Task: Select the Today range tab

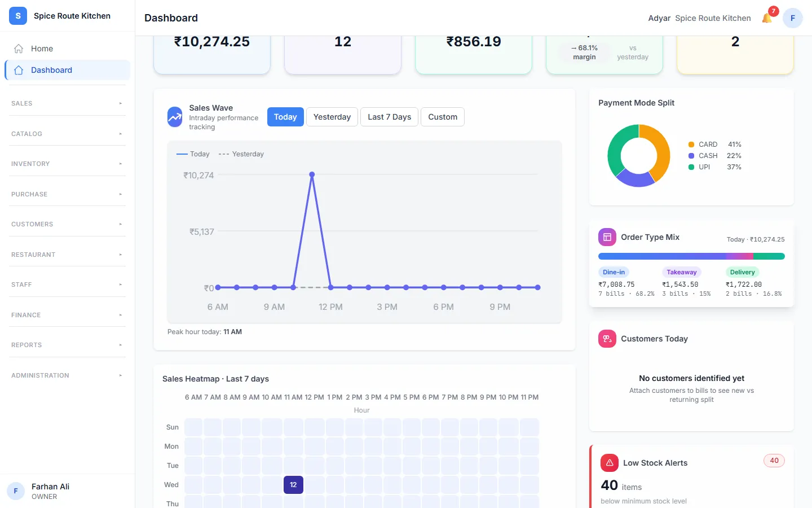Action: 285,117
